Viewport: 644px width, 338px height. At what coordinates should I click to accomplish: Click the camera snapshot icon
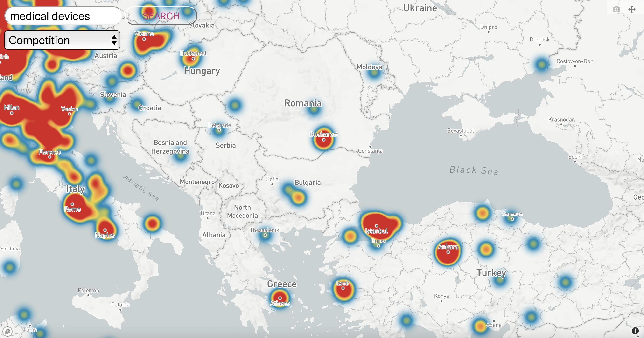pos(616,9)
